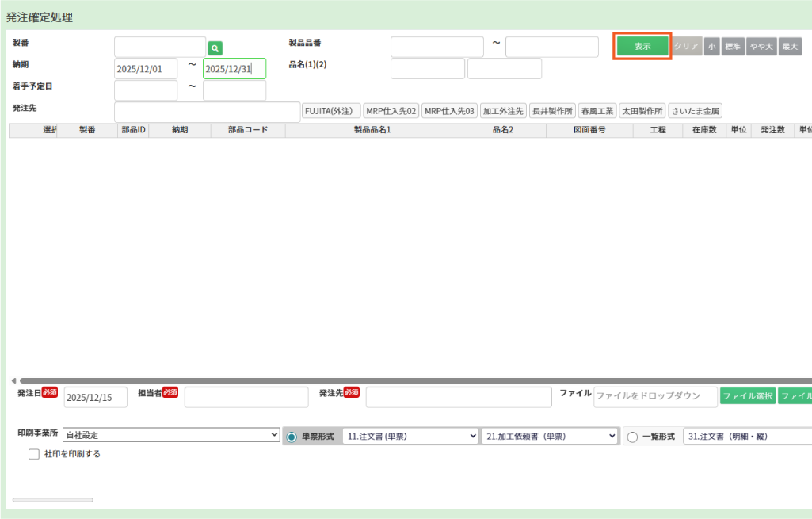Select the 一覧形式 radio button
The image size is (812, 519).
point(632,437)
